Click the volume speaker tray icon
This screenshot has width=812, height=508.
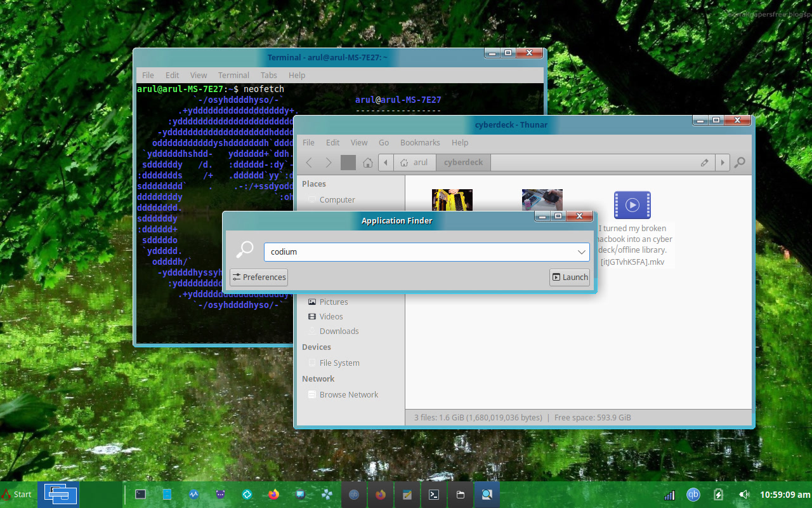pos(744,494)
